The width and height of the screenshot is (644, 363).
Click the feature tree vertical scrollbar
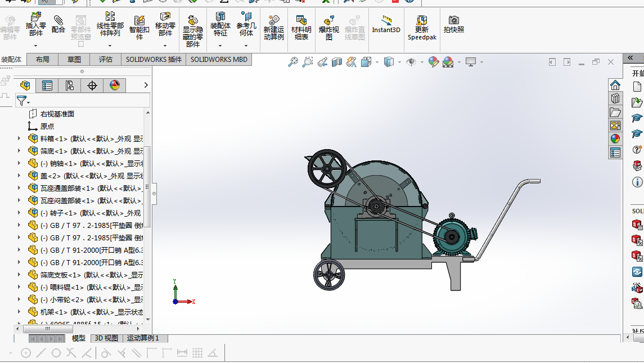(148, 187)
